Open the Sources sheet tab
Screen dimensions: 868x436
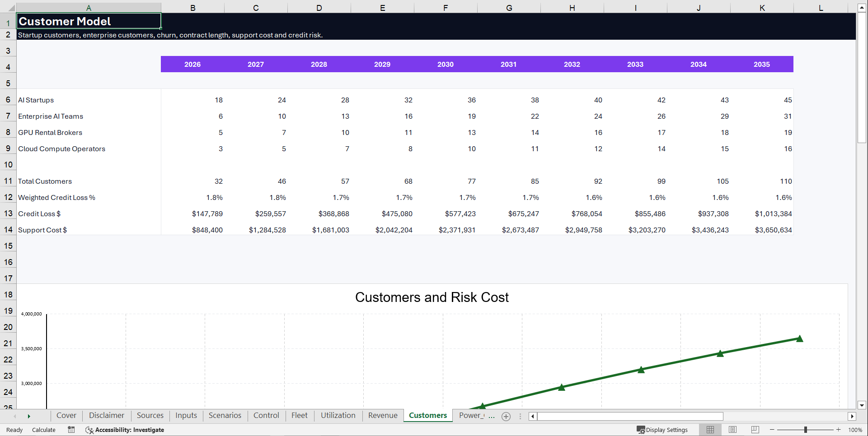[150, 416]
